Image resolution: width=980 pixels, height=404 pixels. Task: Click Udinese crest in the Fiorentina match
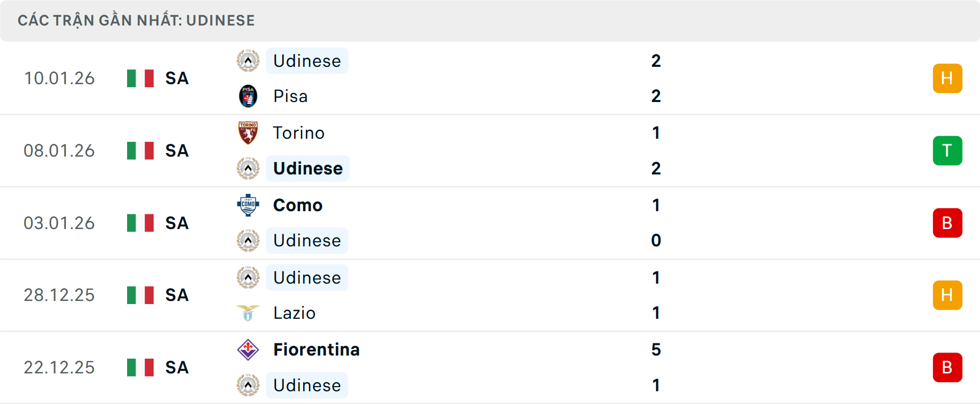[248, 385]
